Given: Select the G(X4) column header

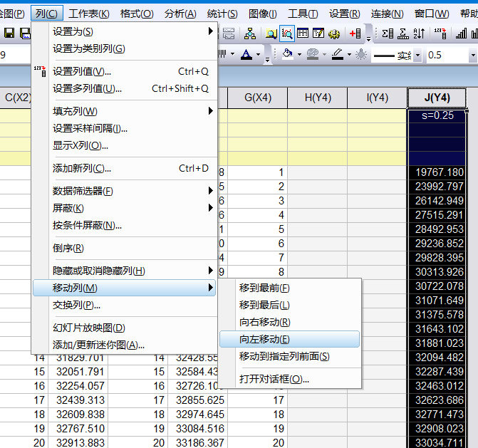Looking at the screenshot, I should [x=258, y=98].
